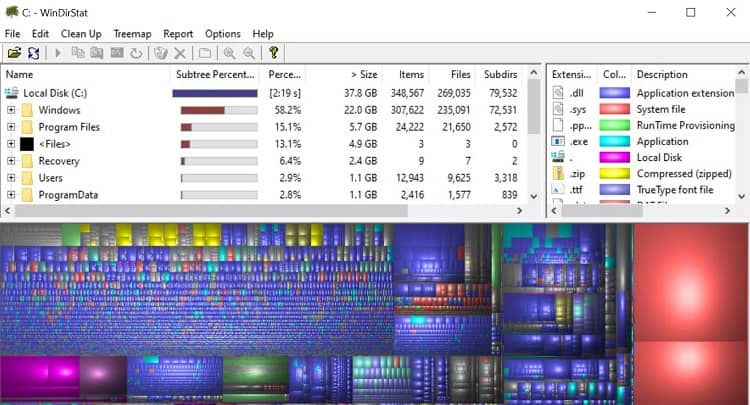Viewport: 750px width, 405px height.
Task: Click the Recovery folder icon
Action: (27, 161)
